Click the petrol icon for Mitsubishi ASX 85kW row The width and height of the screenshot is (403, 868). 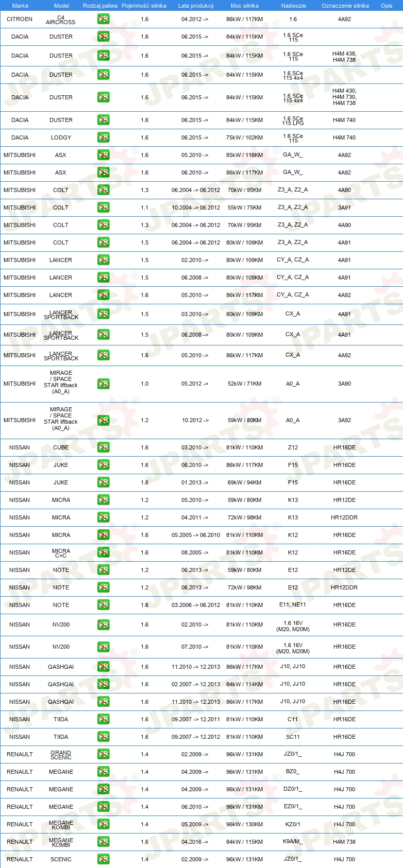pos(103,155)
